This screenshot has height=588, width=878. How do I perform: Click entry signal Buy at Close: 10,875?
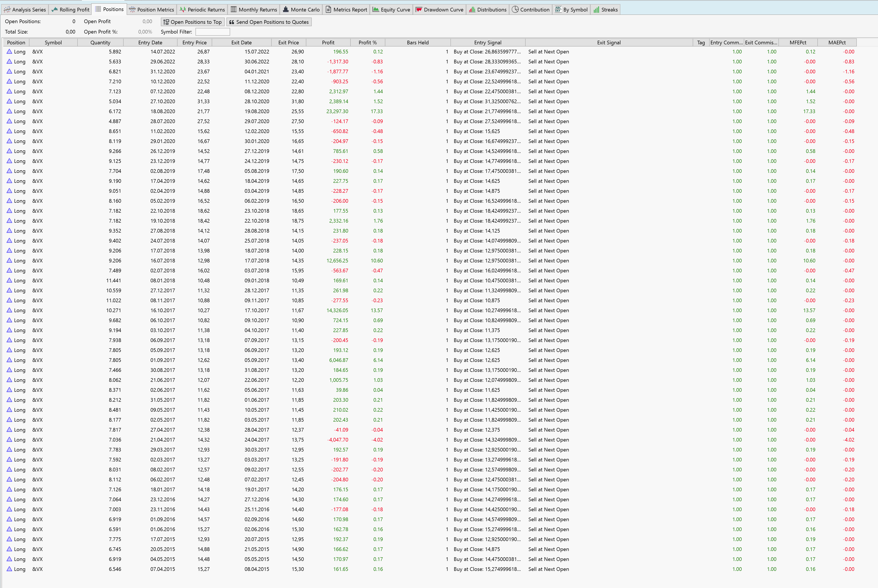476,300
